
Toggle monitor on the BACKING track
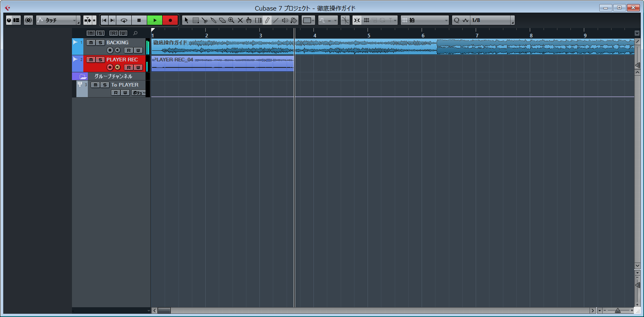117,50
